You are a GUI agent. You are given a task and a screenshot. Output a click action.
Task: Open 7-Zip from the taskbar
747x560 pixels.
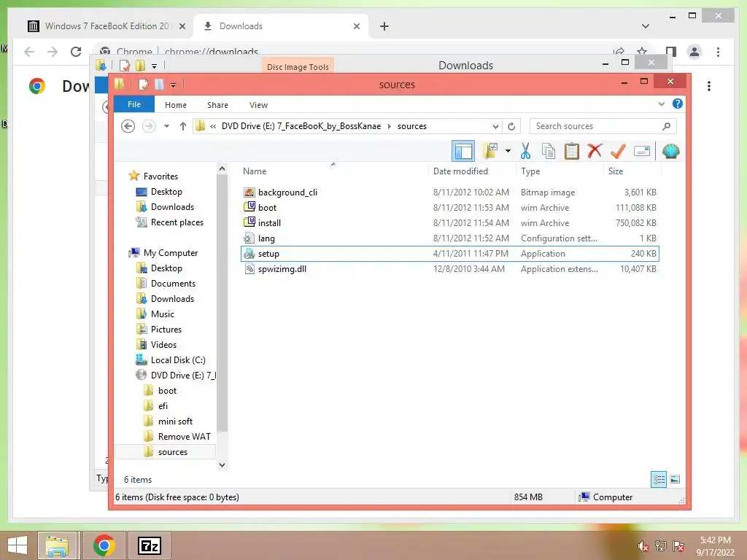click(149, 545)
